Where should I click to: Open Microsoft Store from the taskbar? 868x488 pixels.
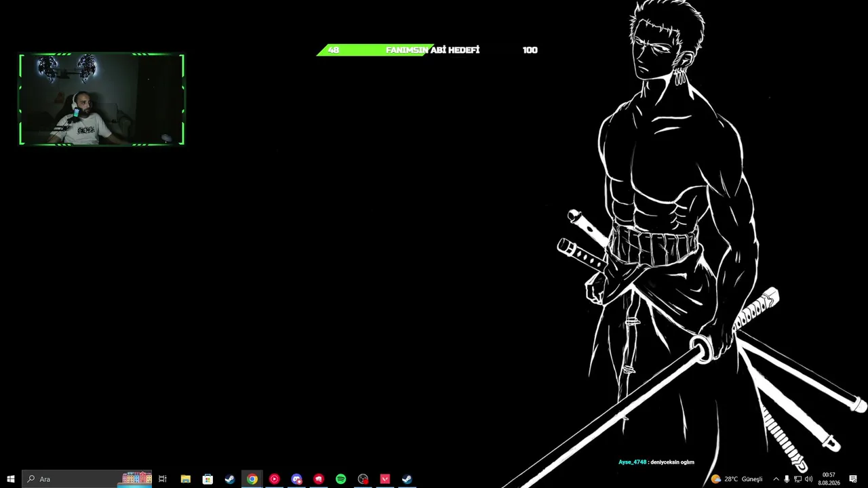[x=208, y=479]
